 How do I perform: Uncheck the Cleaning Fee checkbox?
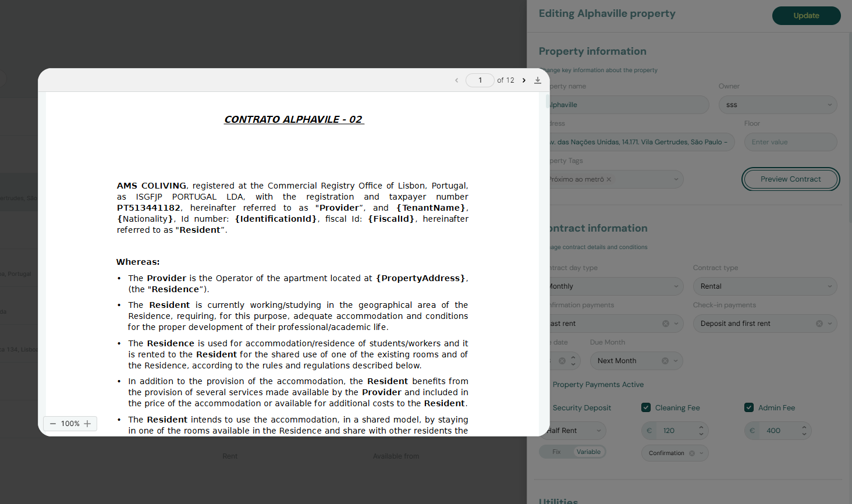646,407
